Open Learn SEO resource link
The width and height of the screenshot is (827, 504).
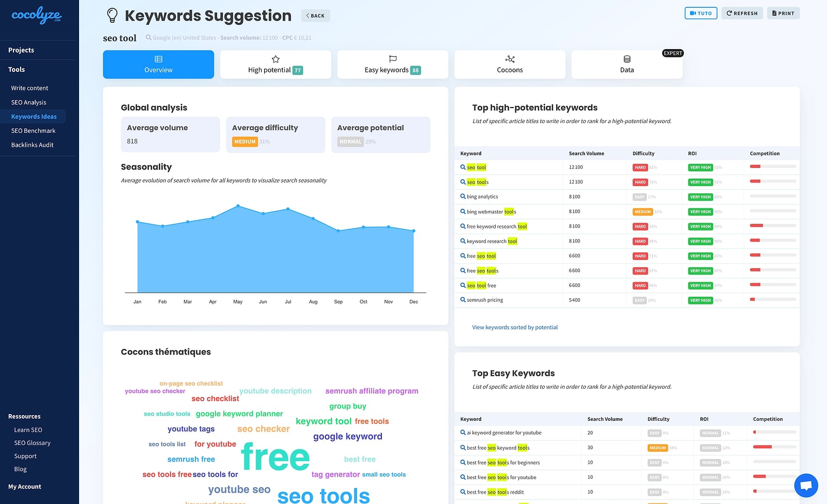28,430
